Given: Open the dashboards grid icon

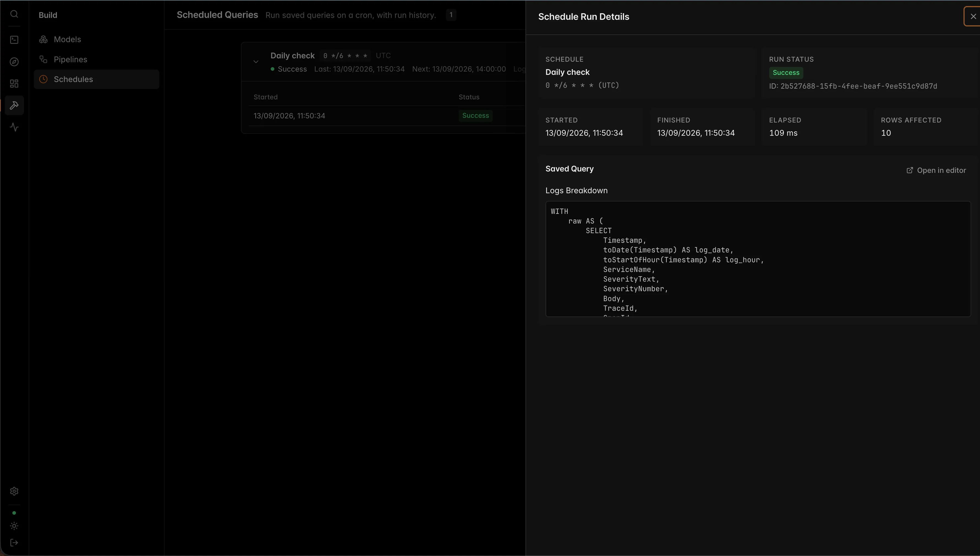Looking at the screenshot, I should pos(14,84).
